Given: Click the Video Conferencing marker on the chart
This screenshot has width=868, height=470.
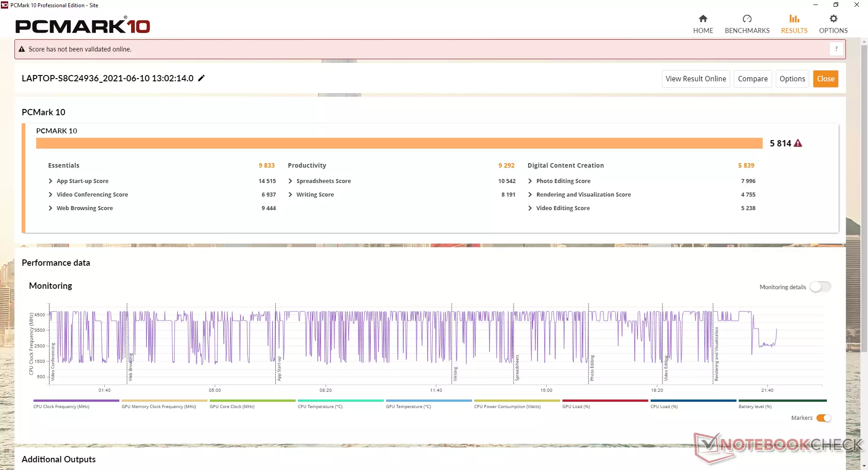Looking at the screenshot, I should 53,362.
